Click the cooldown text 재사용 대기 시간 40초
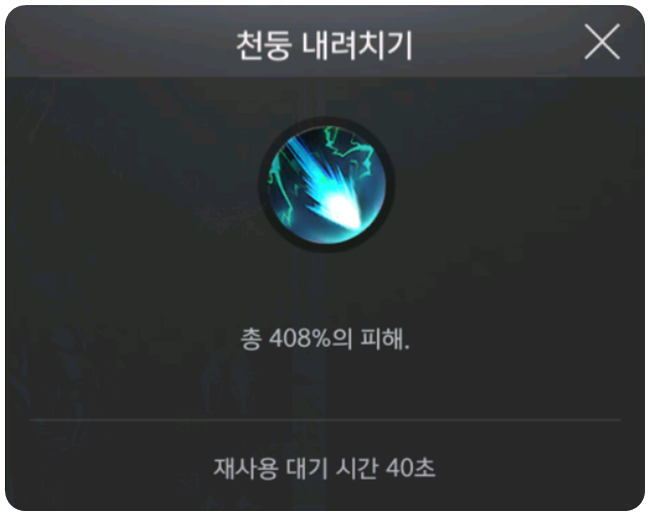650x516 pixels. [325, 468]
